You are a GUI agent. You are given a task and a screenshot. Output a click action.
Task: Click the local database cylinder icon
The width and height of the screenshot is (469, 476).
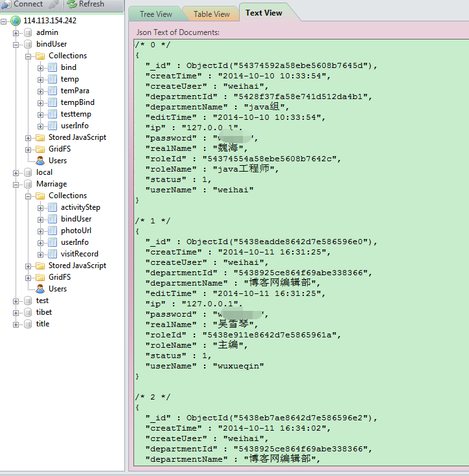pos(28,172)
